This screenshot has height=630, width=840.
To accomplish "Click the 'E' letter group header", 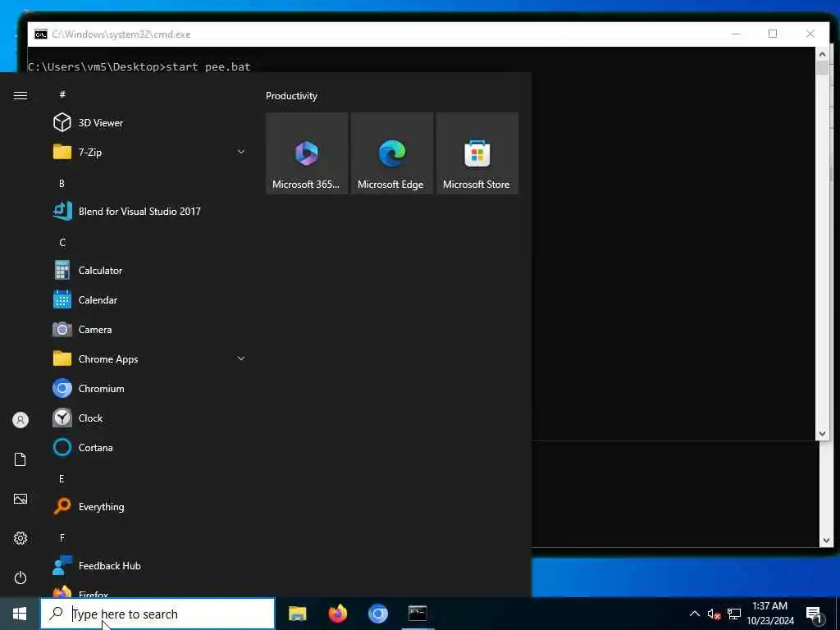I will (x=62, y=478).
